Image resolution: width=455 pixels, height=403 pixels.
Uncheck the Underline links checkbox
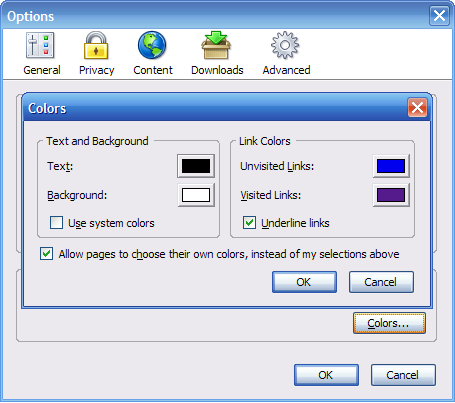(x=249, y=223)
